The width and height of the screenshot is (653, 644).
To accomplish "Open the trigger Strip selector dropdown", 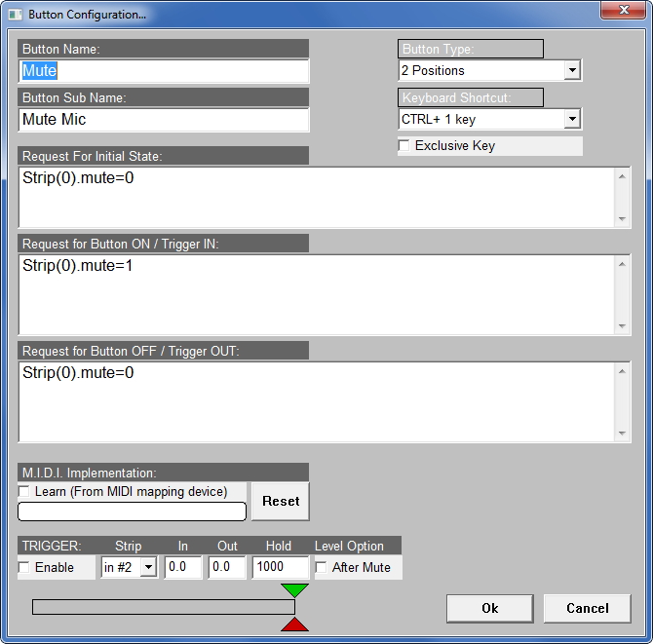I will pos(148,567).
